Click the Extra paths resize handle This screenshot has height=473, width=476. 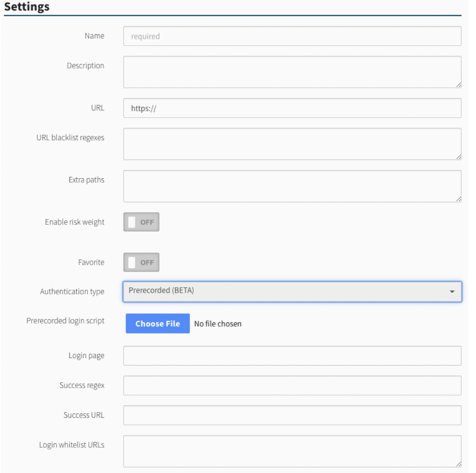click(459, 199)
